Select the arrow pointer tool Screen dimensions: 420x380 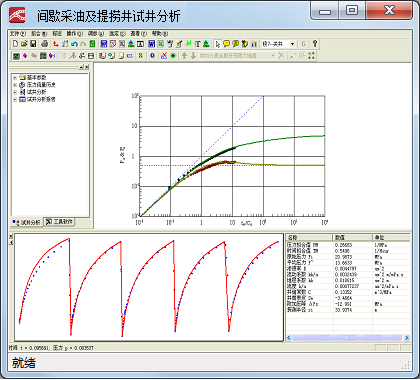217,44
